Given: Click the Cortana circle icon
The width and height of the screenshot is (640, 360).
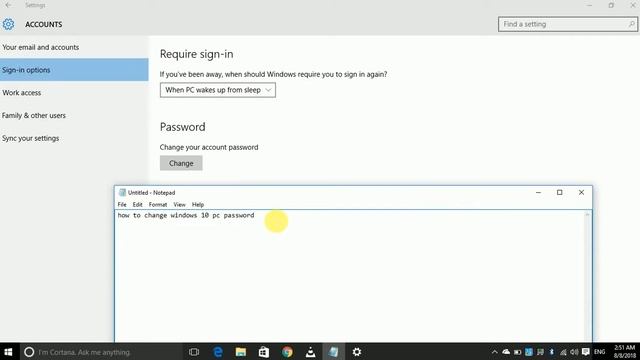Looking at the screenshot, I should click(29, 352).
